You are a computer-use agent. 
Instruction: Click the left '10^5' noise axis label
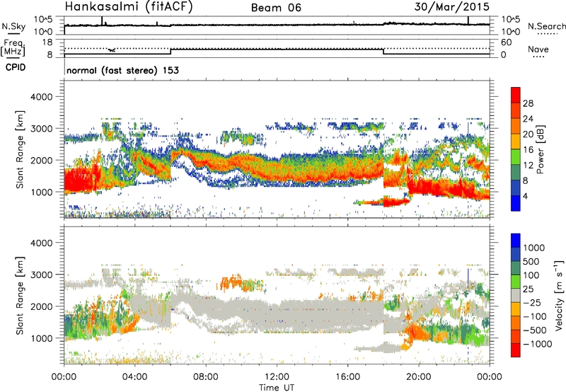(43, 19)
